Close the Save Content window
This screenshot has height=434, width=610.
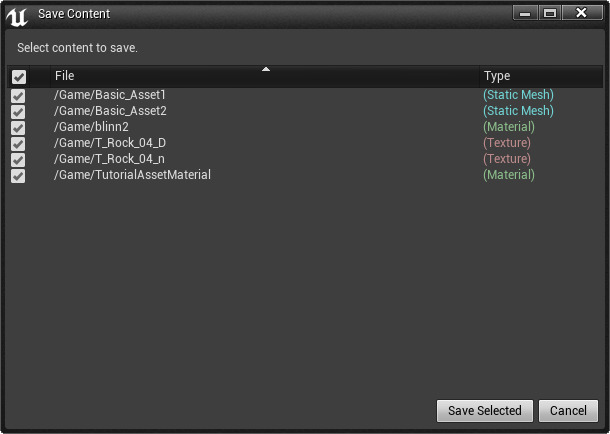point(582,13)
